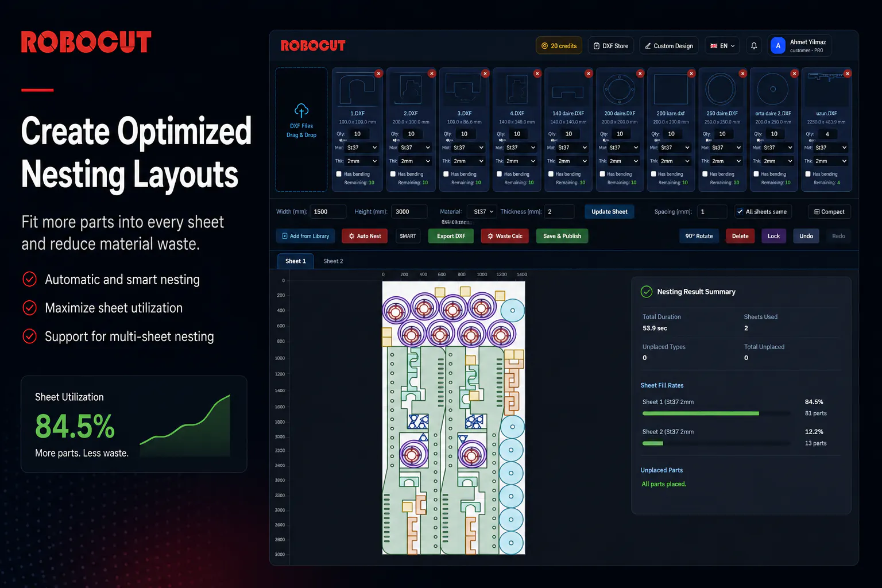This screenshot has width=882, height=588.
Task: Open the Ahmet Yilmaz user avatar
Action: click(x=778, y=46)
